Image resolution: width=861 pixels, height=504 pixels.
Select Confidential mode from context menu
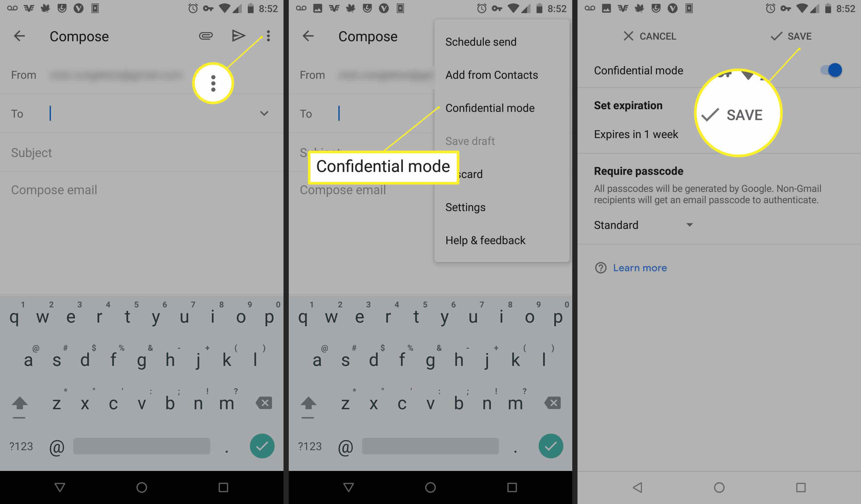[x=489, y=108]
